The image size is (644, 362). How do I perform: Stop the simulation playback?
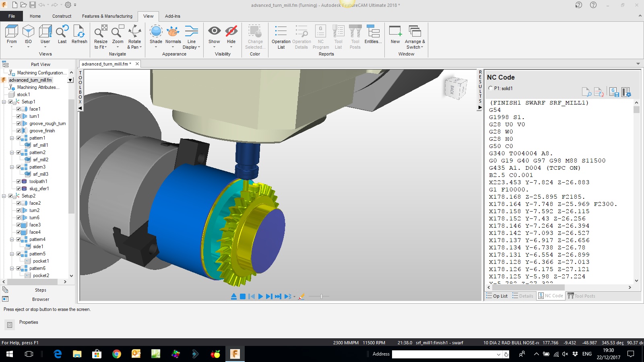243,296
